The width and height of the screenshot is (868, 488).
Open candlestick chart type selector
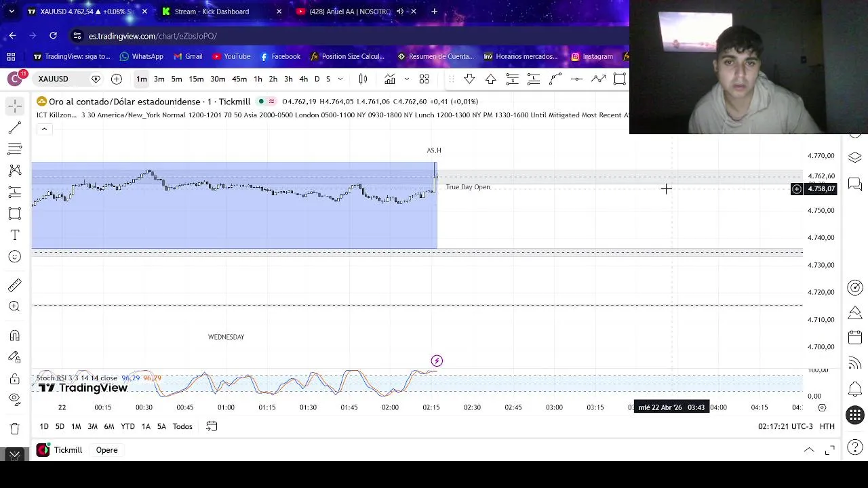point(363,79)
